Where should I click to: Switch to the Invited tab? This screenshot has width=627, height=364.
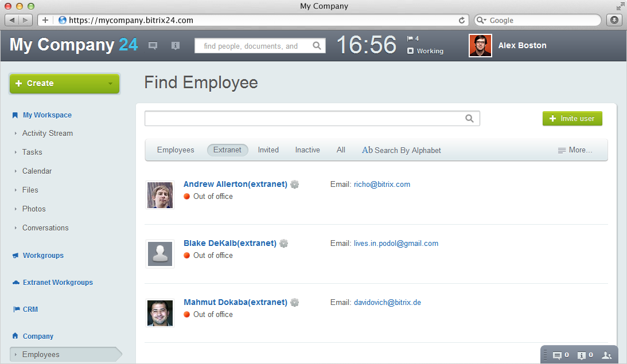(x=268, y=150)
